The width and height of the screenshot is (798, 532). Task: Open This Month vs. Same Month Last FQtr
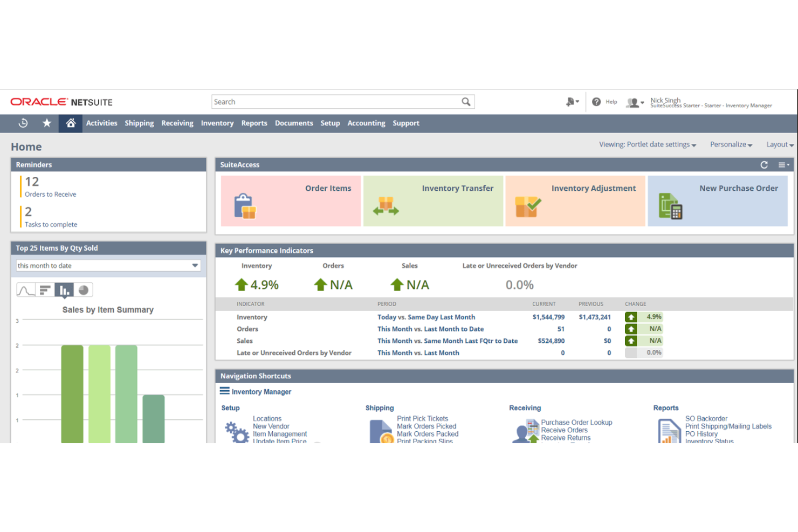448,341
